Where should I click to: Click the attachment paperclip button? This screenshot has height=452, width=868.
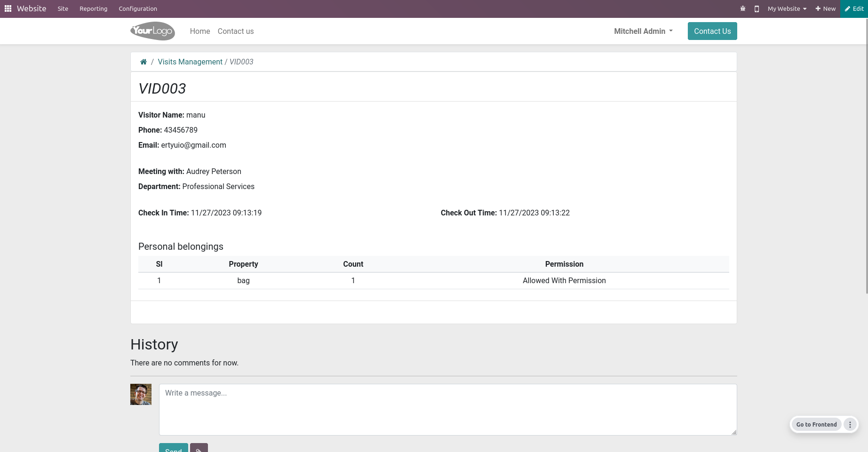tap(199, 448)
